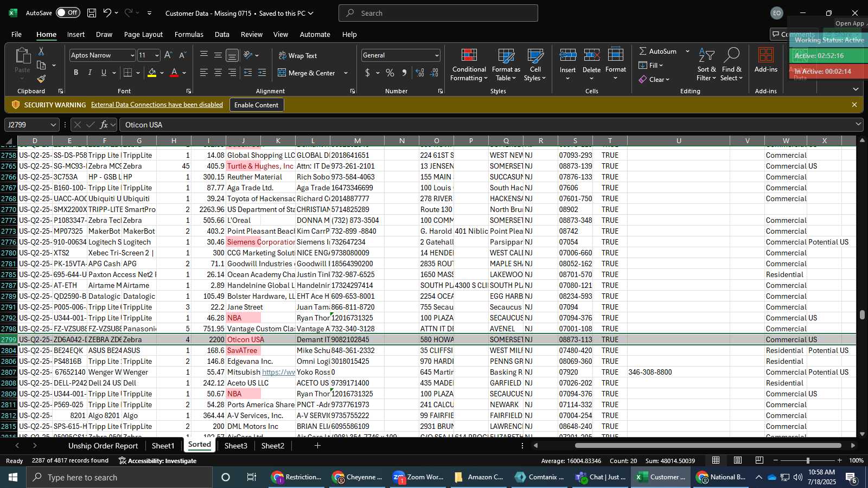
Task: Click the title bar Search box
Action: 438,13
